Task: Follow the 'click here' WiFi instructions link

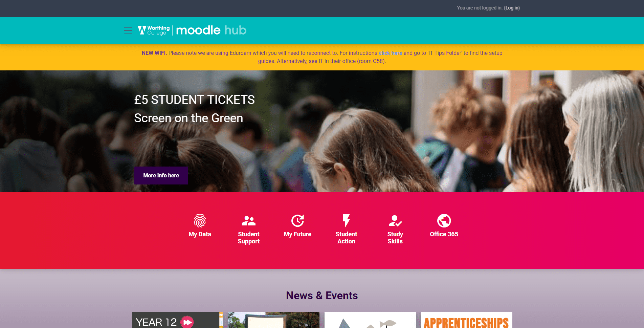Action: [x=390, y=53]
